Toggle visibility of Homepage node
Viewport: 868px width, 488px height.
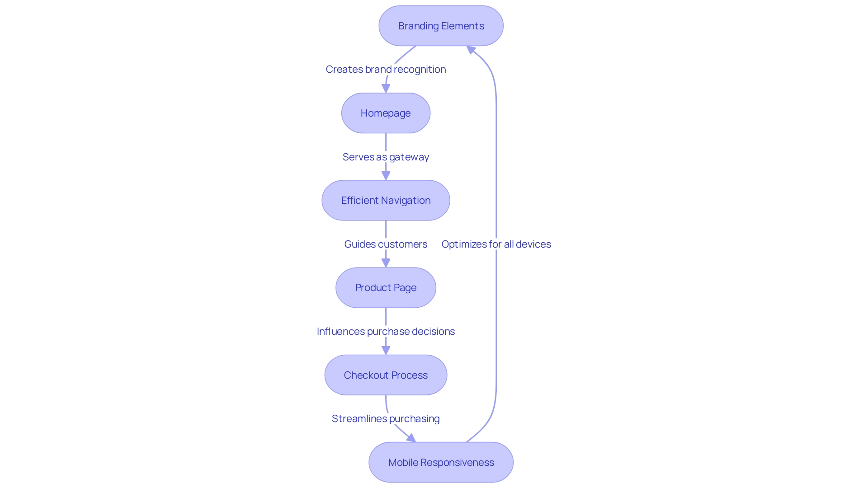387,113
